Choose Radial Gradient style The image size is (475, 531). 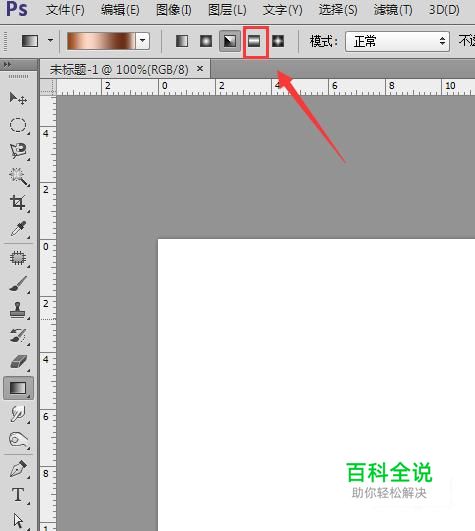[206, 41]
